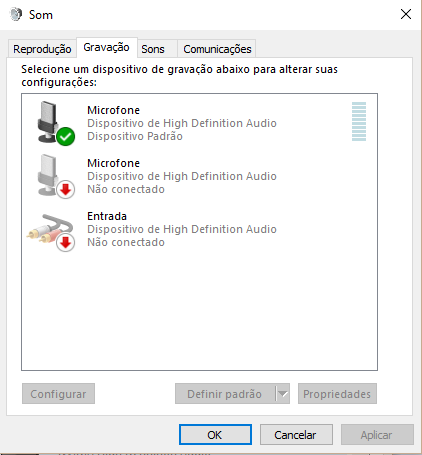
Task: Click the green checkmark default-device badge
Action: [x=66, y=136]
